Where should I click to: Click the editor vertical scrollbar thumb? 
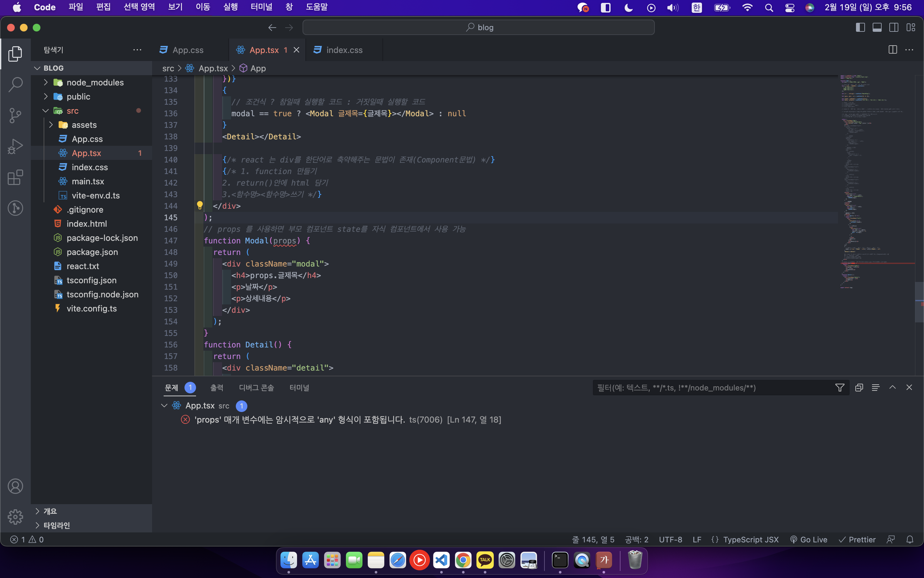(919, 302)
